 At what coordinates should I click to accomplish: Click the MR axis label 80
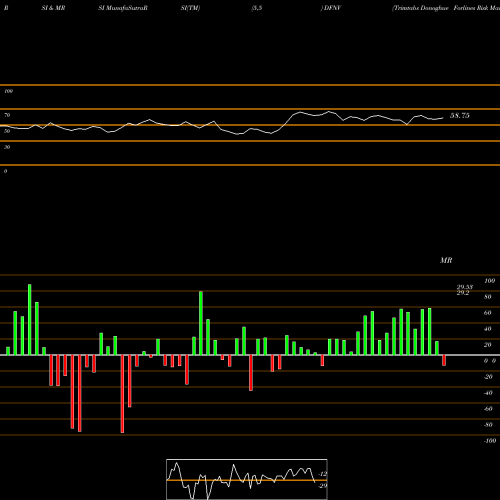point(488,297)
